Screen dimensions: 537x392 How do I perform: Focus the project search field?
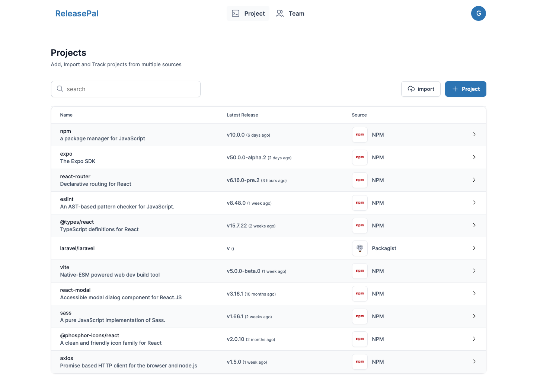(x=126, y=89)
